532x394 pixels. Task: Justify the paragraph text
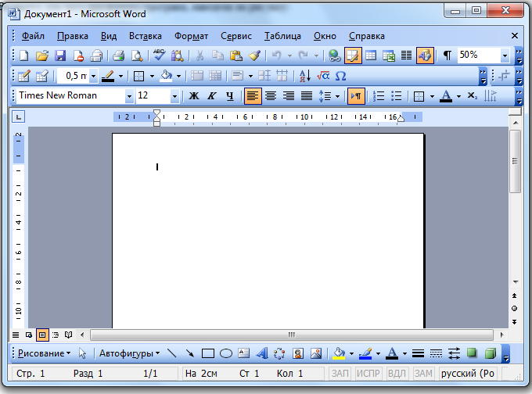(307, 96)
